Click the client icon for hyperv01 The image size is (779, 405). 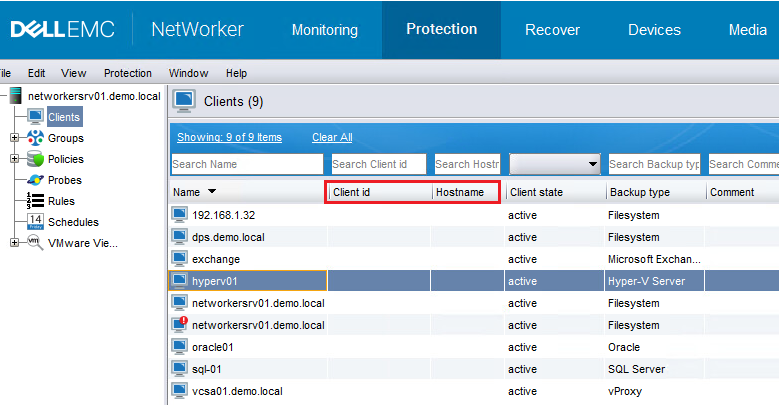click(179, 280)
